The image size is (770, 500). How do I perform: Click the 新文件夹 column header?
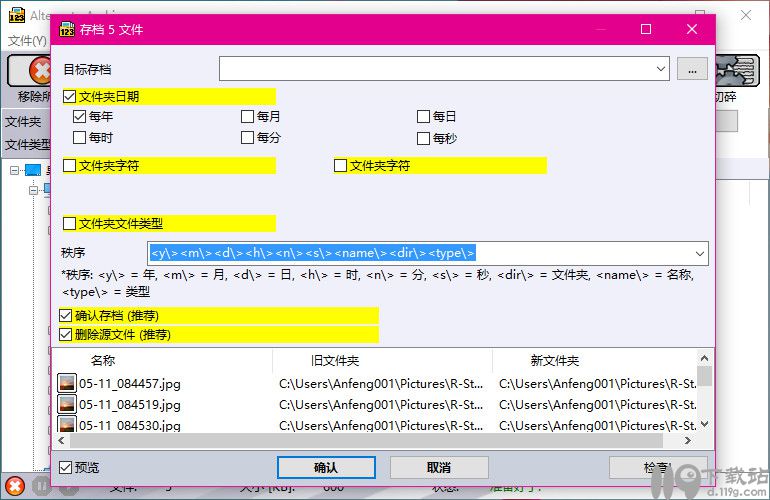(x=555, y=361)
